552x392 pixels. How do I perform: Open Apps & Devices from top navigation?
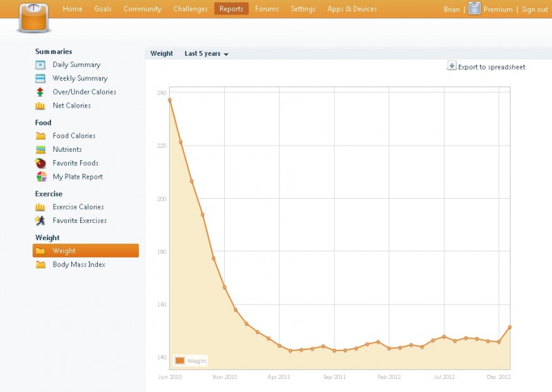point(352,9)
